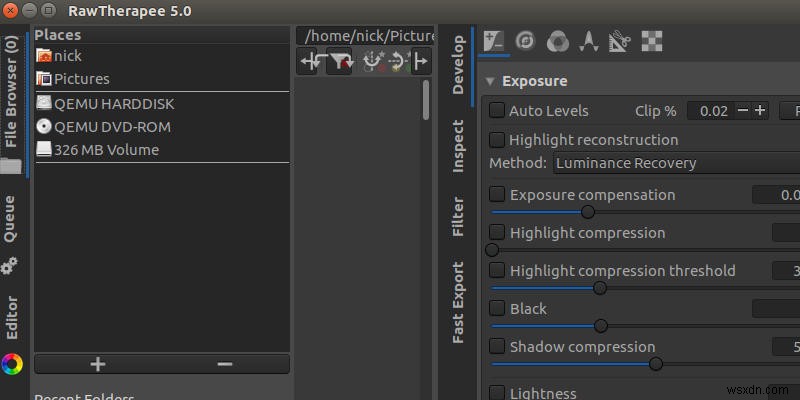The width and height of the screenshot is (800, 400).
Task: Select QEMU HARDDISK in Places
Action: (x=162, y=104)
